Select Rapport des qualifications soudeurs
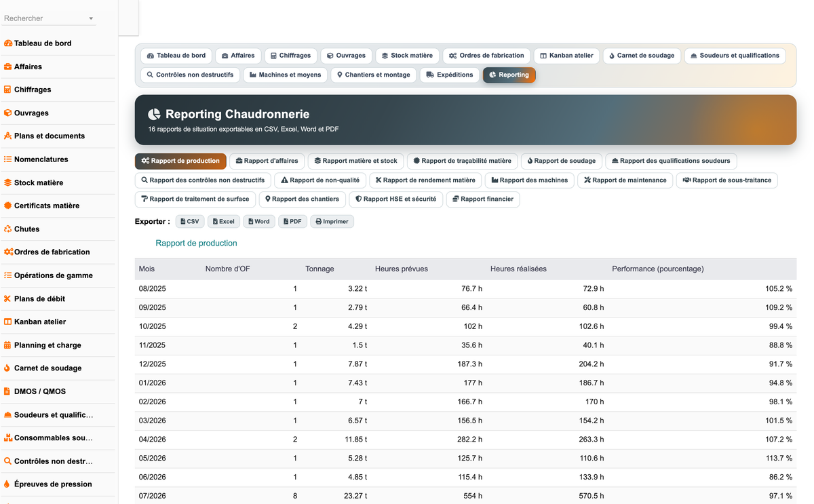This screenshot has width=814, height=504. pos(671,161)
